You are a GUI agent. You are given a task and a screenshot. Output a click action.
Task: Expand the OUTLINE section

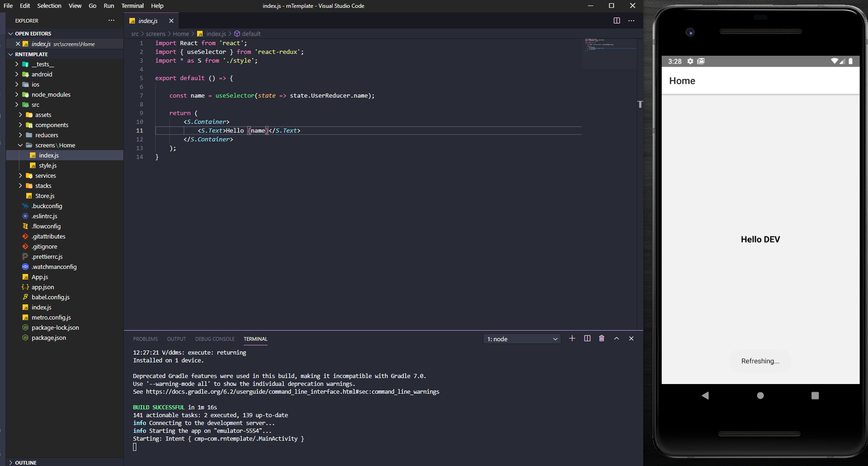(x=26, y=462)
